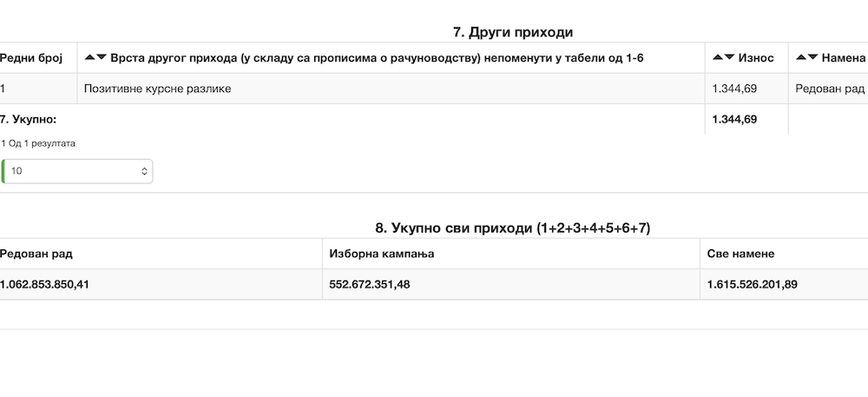Click the Све намене column header

pos(740,254)
